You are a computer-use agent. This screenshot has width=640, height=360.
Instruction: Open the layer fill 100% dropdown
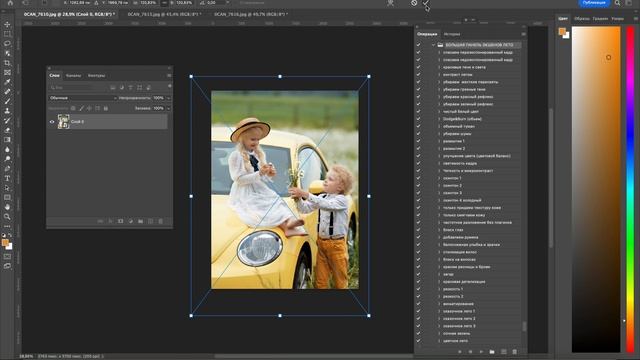coord(169,108)
